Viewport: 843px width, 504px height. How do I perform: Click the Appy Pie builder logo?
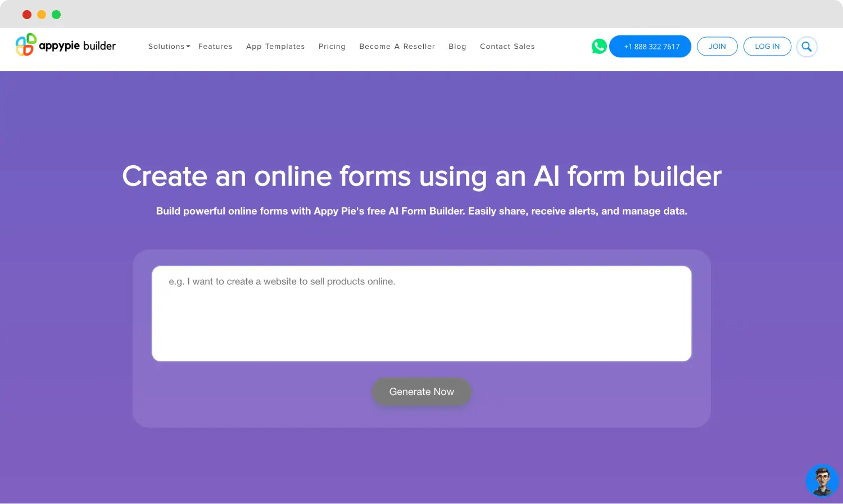pos(66,45)
